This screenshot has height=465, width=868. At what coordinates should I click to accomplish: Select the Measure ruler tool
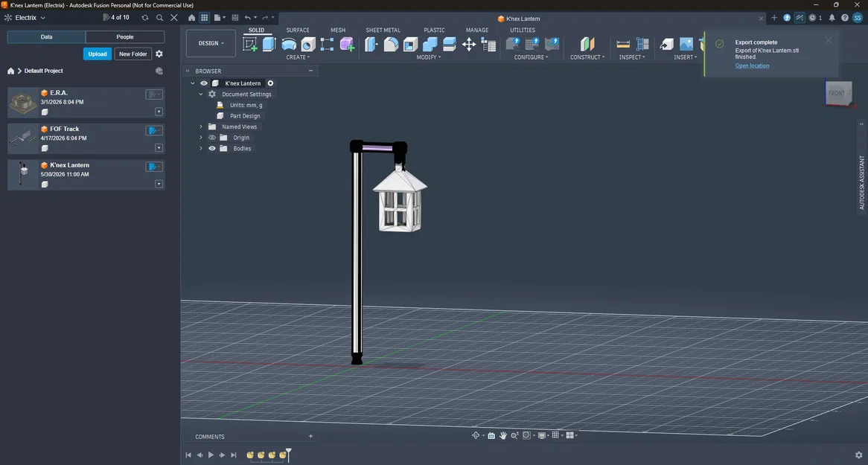tap(623, 45)
